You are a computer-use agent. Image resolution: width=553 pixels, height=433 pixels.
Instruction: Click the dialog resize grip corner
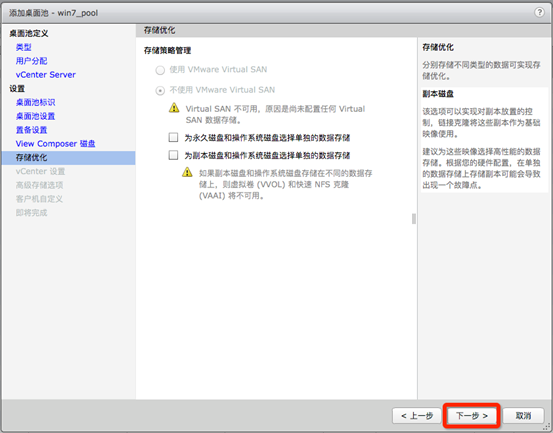(546, 427)
